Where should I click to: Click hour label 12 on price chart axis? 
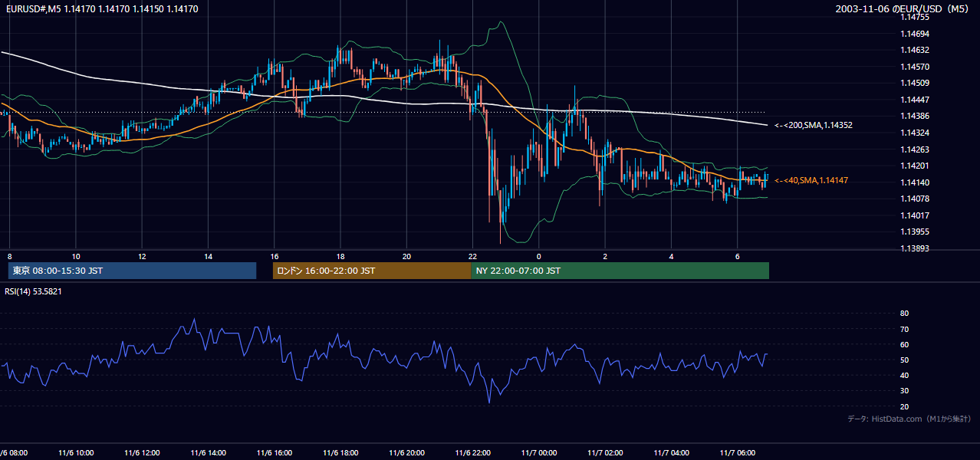pyautogui.click(x=142, y=256)
